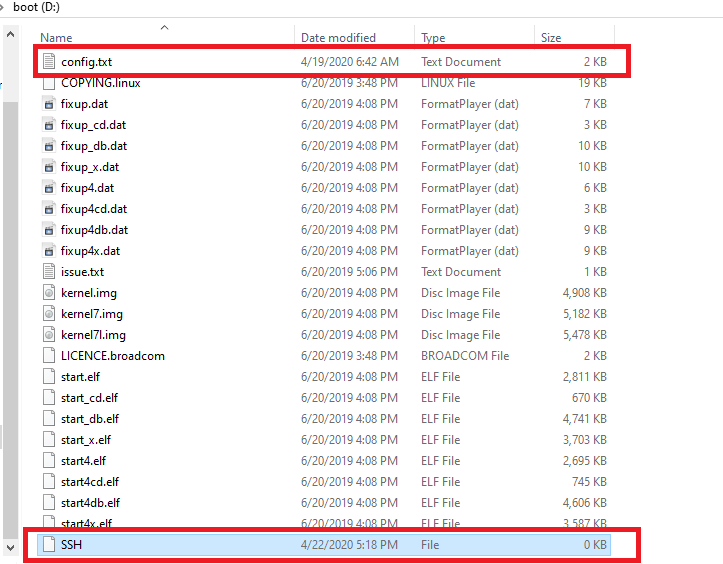Select the file name SSH

(71, 545)
